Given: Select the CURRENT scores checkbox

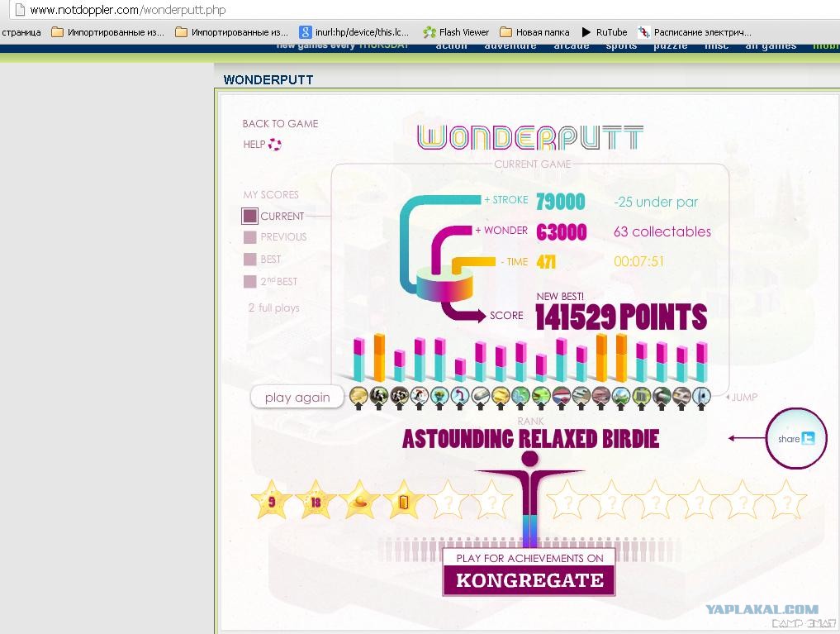Looking at the screenshot, I should click(249, 216).
